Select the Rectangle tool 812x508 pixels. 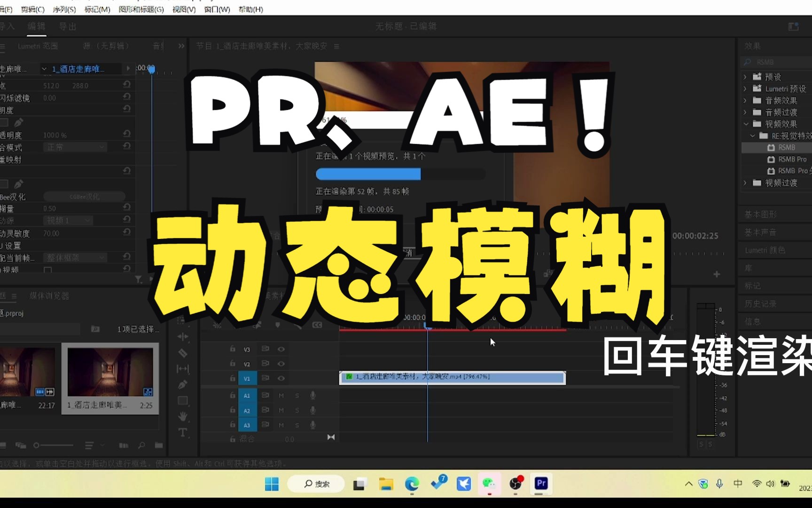point(183,401)
